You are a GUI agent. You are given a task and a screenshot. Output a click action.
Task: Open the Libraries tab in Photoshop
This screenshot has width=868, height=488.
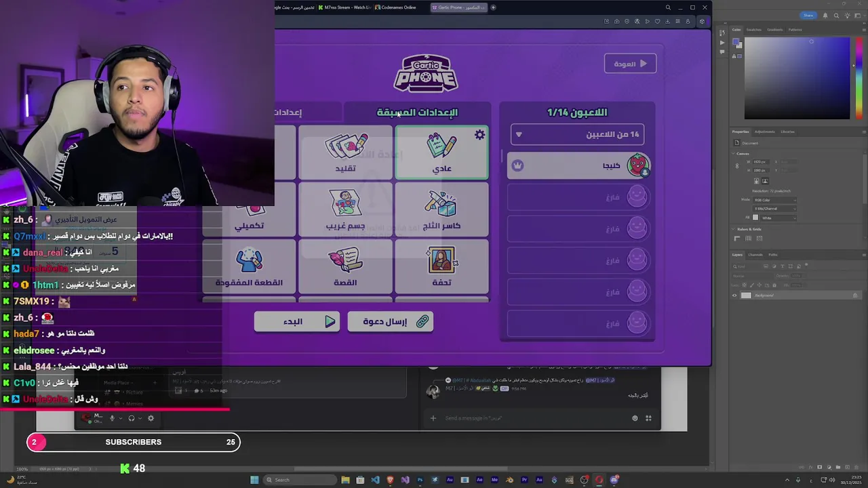pyautogui.click(x=787, y=131)
